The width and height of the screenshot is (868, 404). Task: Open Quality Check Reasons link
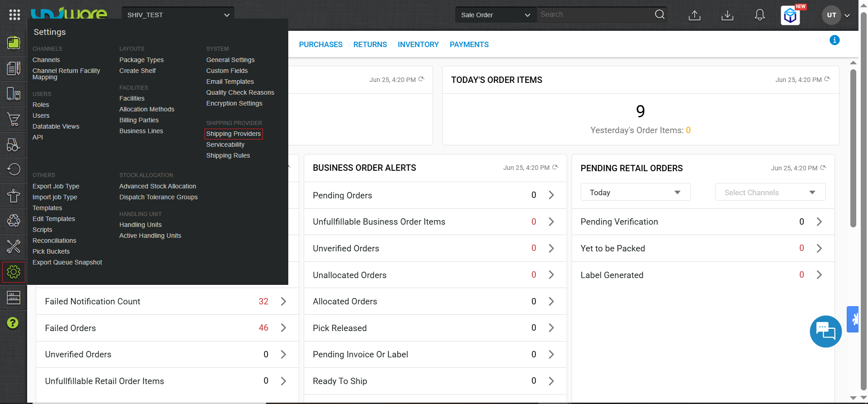(240, 92)
